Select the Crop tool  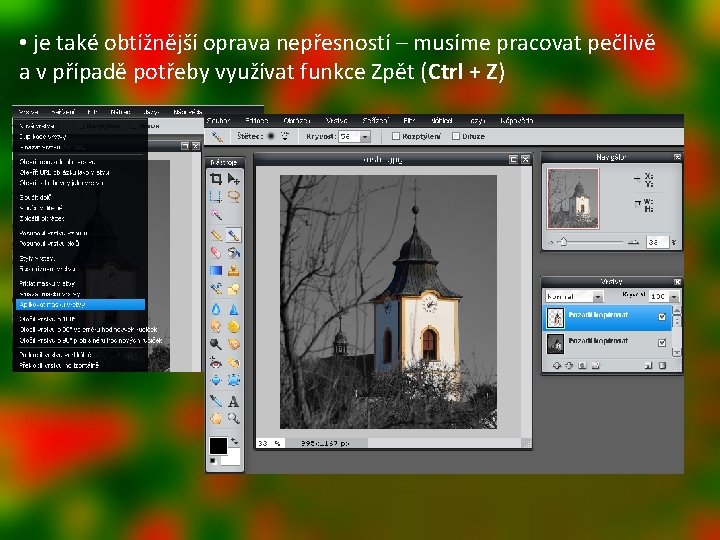pyautogui.click(x=216, y=179)
